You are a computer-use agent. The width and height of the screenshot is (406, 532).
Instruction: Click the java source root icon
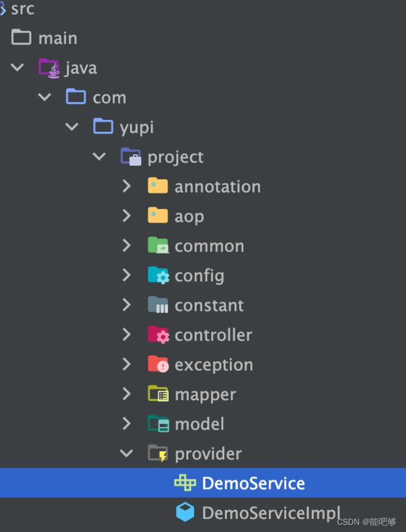coord(49,68)
